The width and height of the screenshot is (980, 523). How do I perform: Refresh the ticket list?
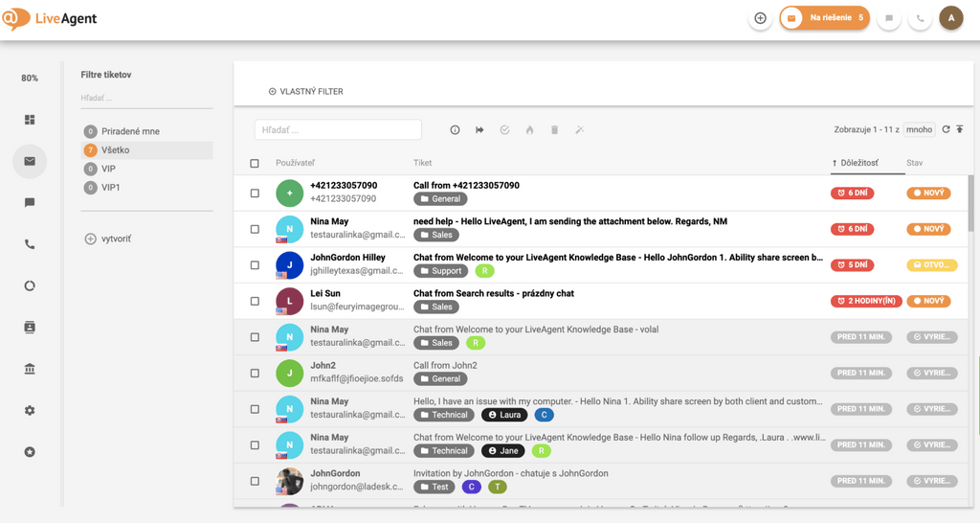(x=946, y=129)
